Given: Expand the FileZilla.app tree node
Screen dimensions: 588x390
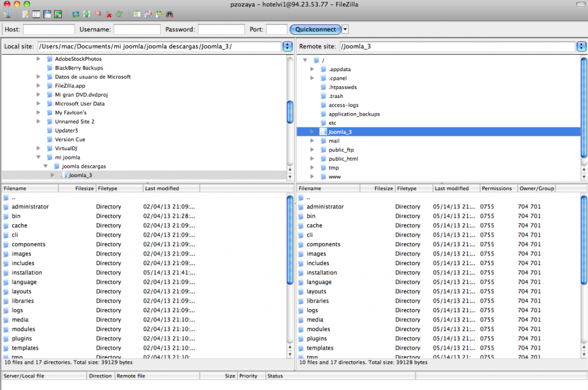Looking at the screenshot, I should 39,86.
